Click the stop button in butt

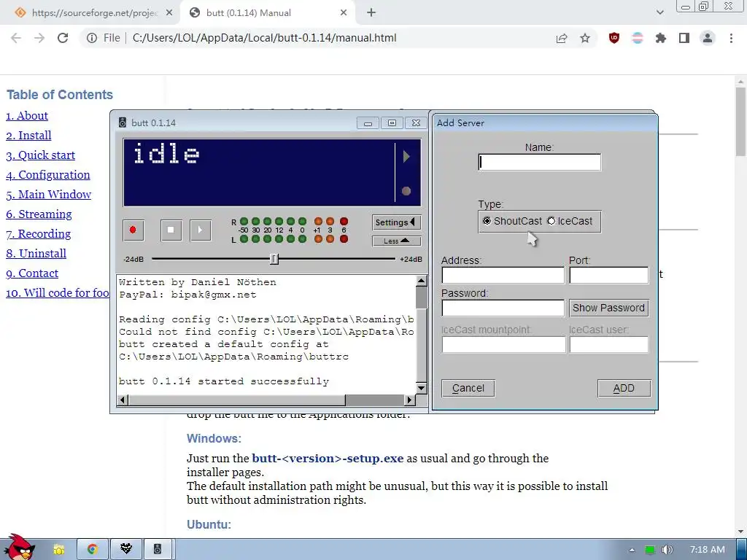click(x=171, y=230)
